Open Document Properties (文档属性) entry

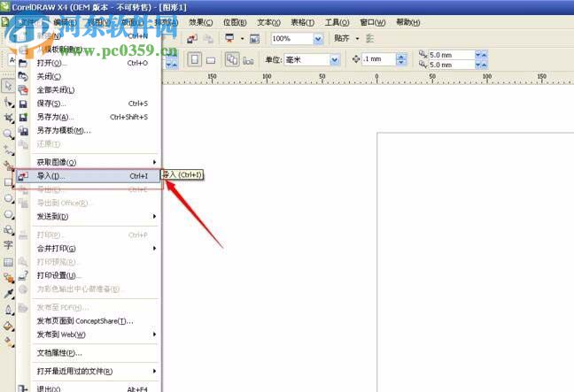(x=88, y=353)
